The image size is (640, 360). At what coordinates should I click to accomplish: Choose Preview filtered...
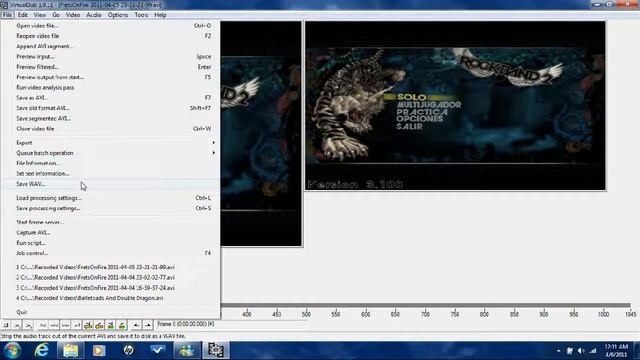(110, 67)
